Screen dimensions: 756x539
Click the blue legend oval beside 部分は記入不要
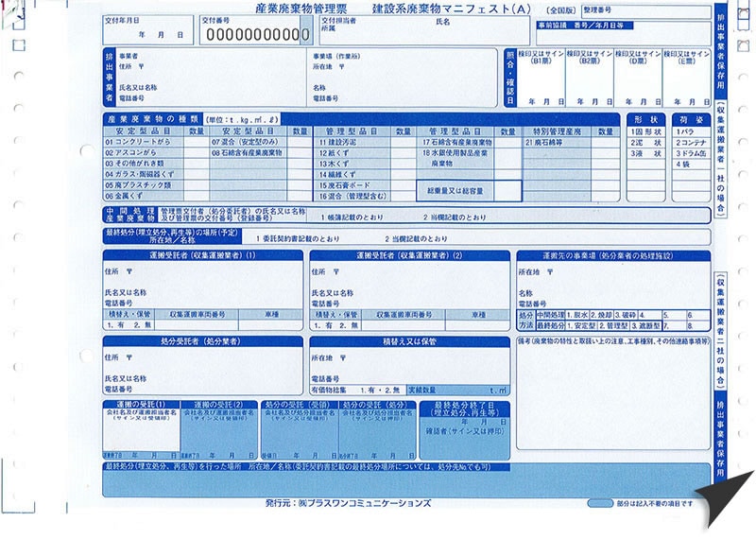point(600,504)
